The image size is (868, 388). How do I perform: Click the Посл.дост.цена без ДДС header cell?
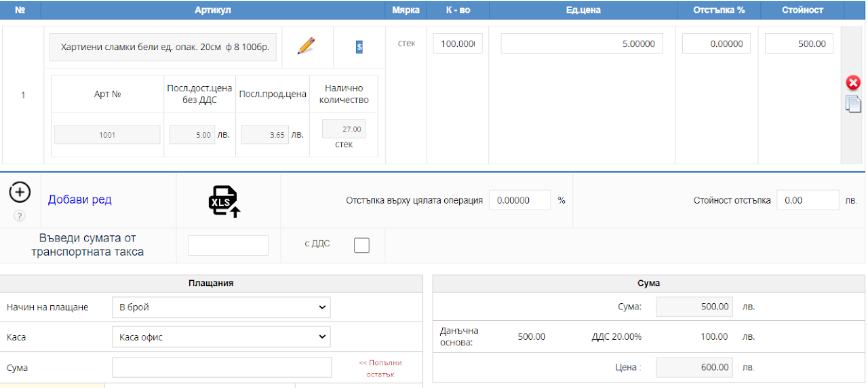tap(199, 94)
